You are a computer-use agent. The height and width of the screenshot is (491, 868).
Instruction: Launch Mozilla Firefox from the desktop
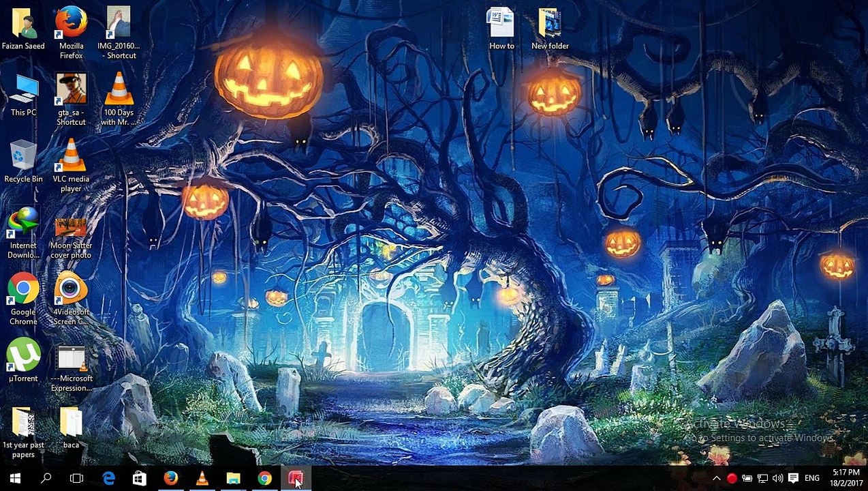[x=71, y=33]
